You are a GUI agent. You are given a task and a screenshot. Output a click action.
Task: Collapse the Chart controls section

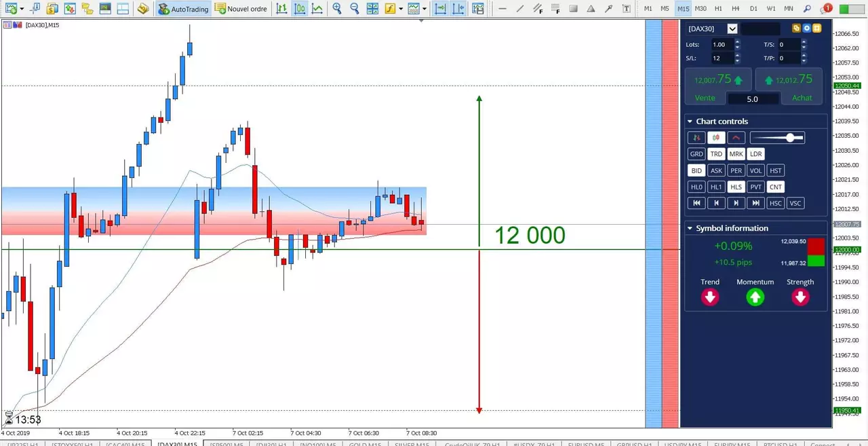[690, 122]
